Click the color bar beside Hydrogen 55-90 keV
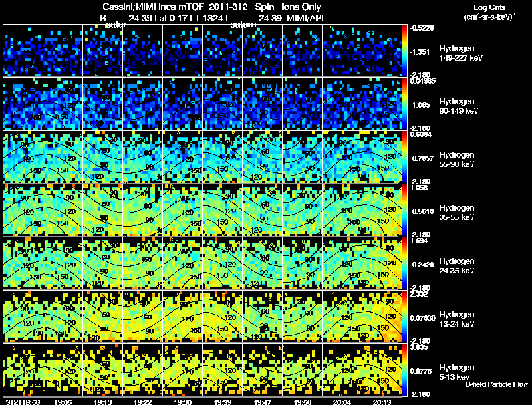532x405 pixels. click(x=404, y=157)
